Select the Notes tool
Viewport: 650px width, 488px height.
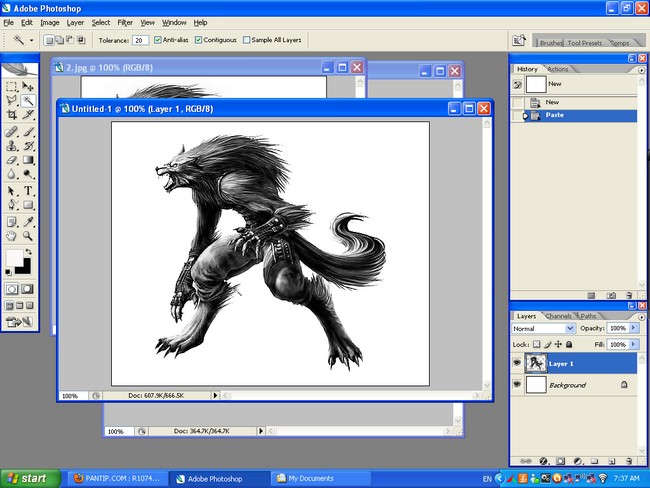tap(12, 222)
